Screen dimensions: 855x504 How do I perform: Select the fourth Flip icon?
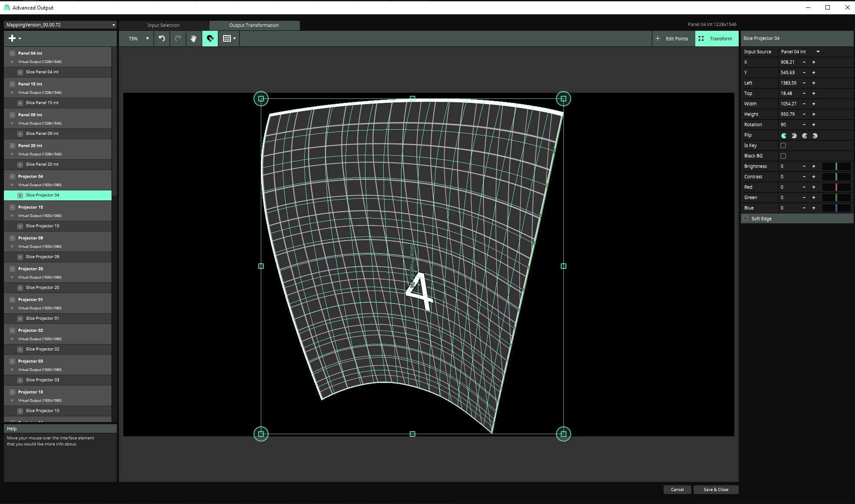[815, 136]
